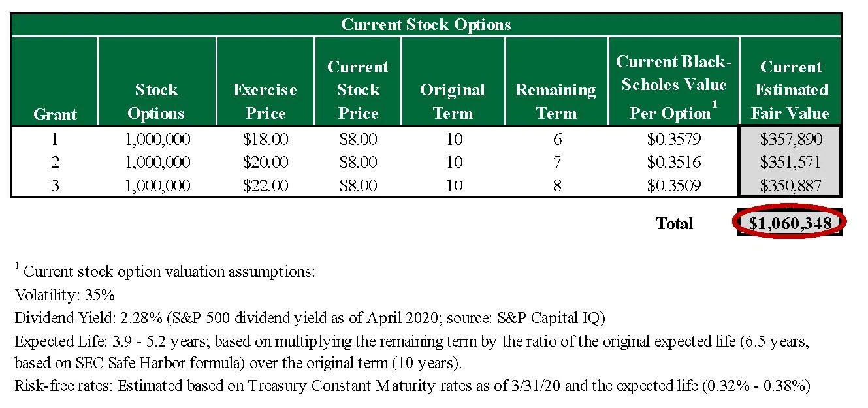Click the $357,890 fair value cell
Viewport: 868px width, 408px height.
[791, 139]
